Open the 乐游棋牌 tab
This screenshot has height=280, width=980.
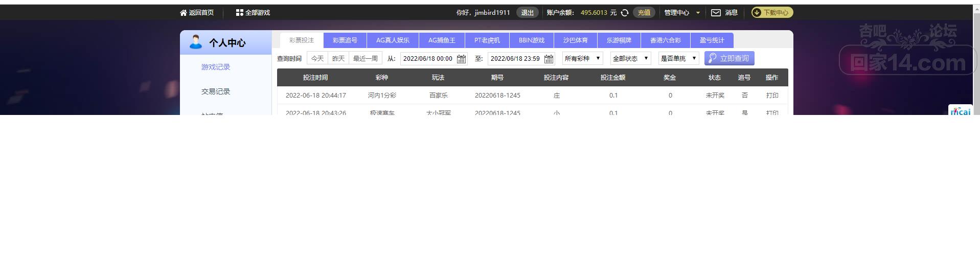[x=619, y=40]
